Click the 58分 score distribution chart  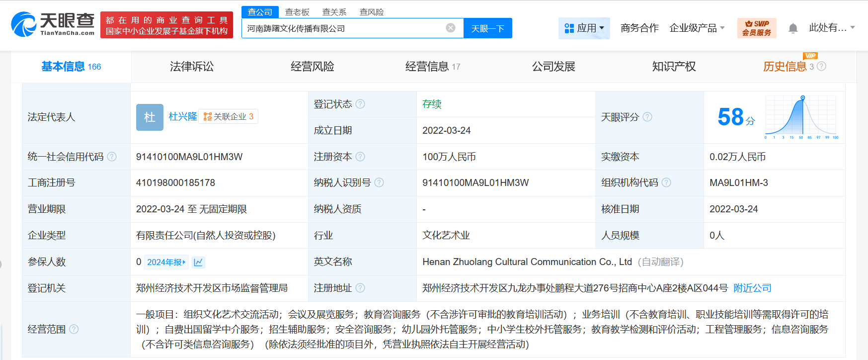pyautogui.click(x=801, y=117)
